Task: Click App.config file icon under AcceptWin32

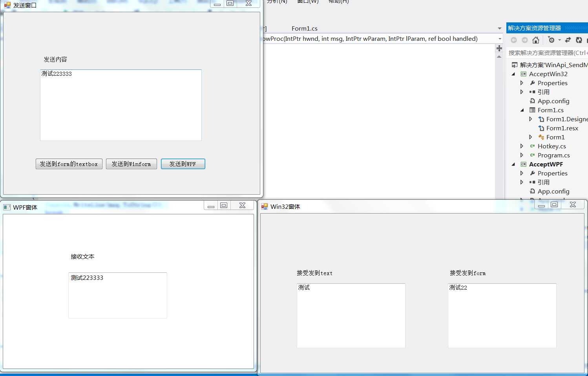Action: tap(533, 101)
